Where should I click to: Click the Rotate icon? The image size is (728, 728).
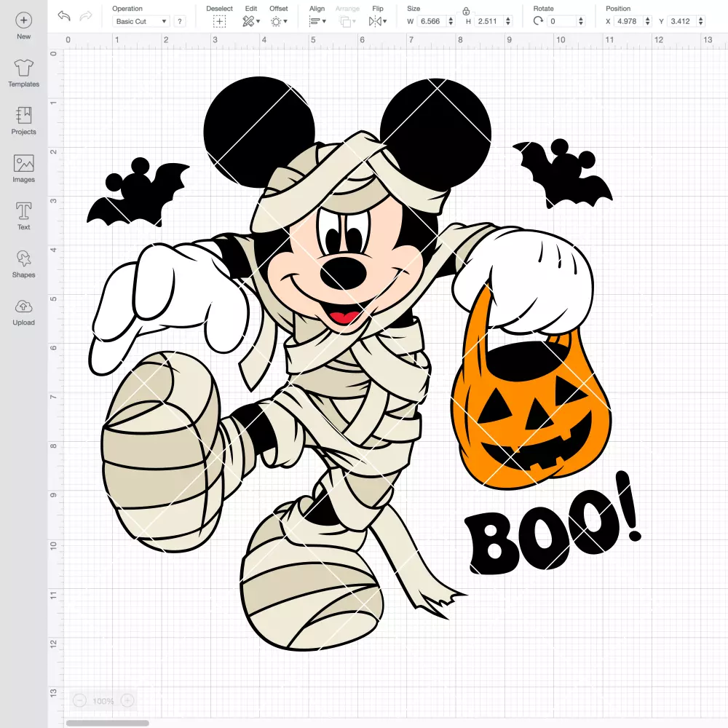point(538,21)
